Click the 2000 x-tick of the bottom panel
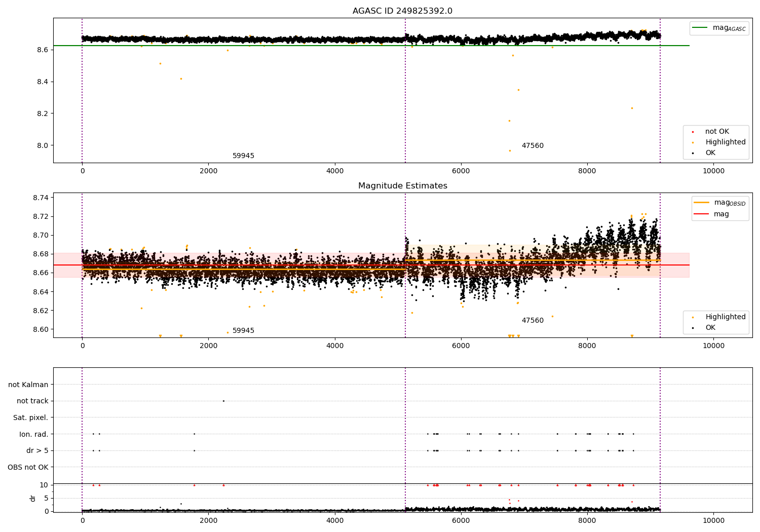The width and height of the screenshot is (760, 532). click(209, 520)
